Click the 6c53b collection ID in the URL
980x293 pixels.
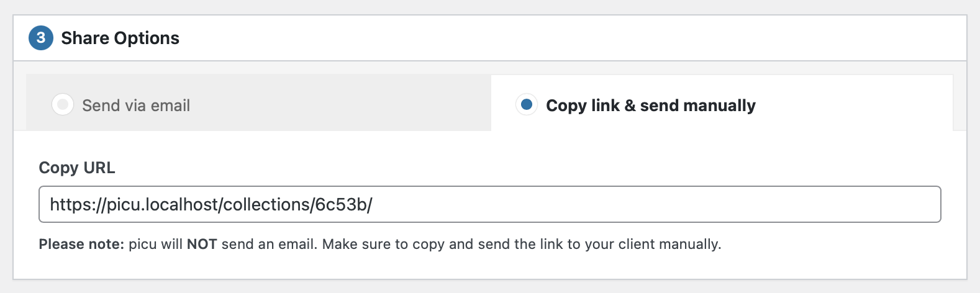[340, 204]
